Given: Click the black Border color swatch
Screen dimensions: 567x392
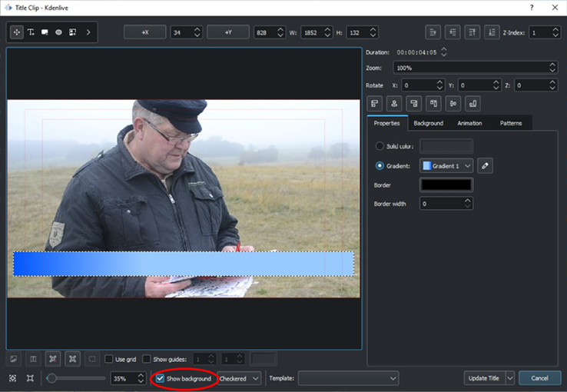Looking at the screenshot, I should (446, 184).
